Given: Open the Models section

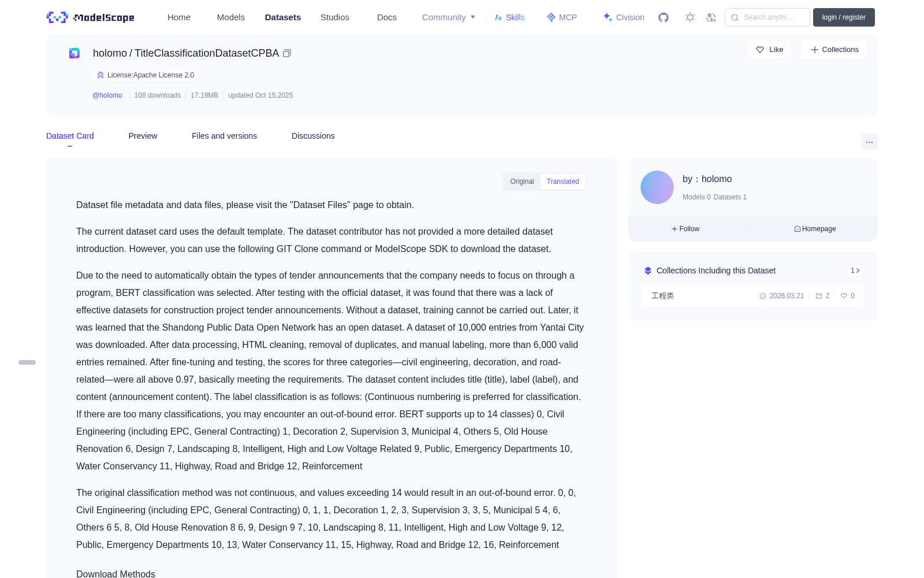Looking at the screenshot, I should coord(231,17).
